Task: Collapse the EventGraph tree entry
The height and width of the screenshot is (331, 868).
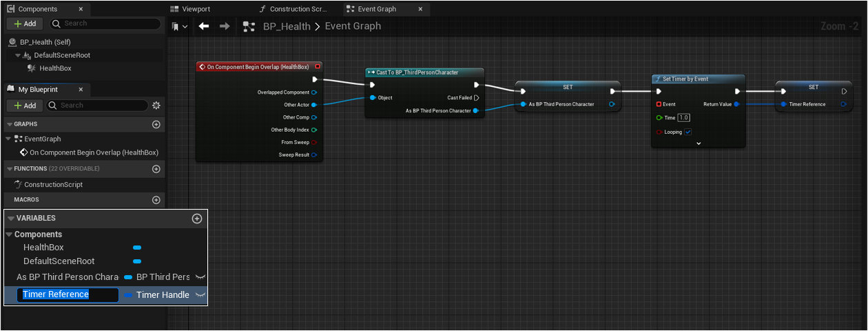Action: pos(9,139)
